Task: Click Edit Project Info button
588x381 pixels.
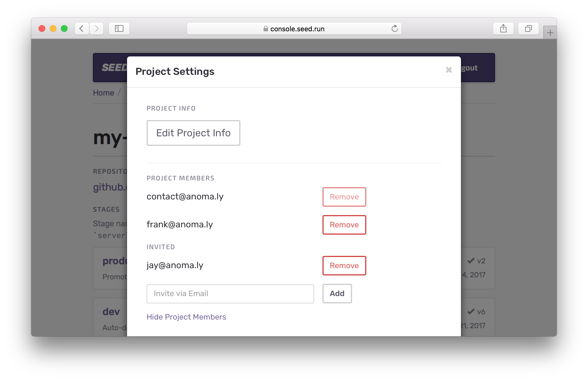Action: tap(193, 133)
